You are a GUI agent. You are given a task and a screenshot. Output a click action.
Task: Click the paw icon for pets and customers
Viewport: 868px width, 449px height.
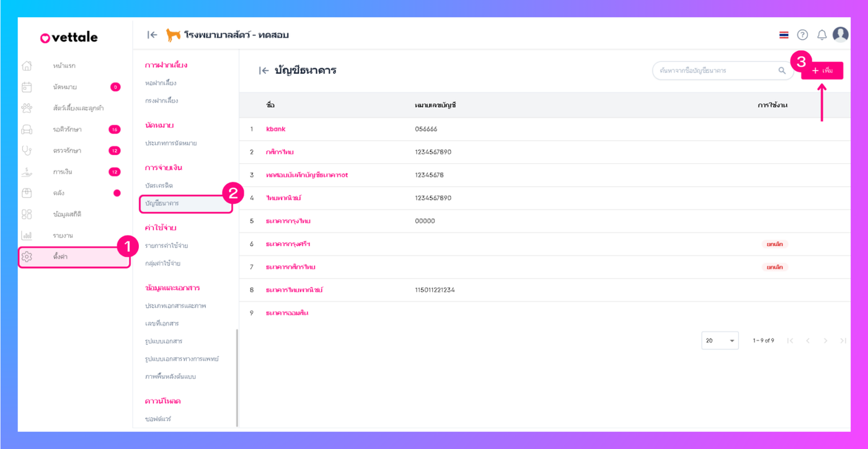(27, 108)
